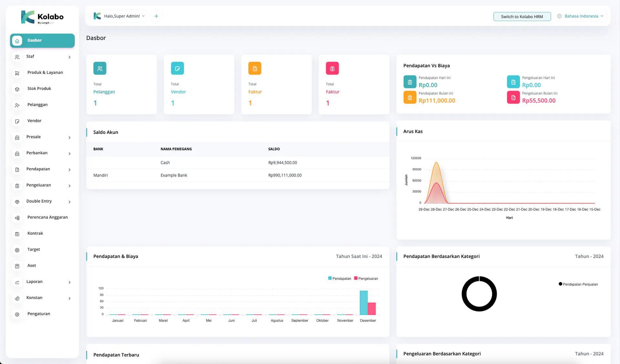Click the Target bullseye icon
The image size is (620, 364).
(17, 250)
